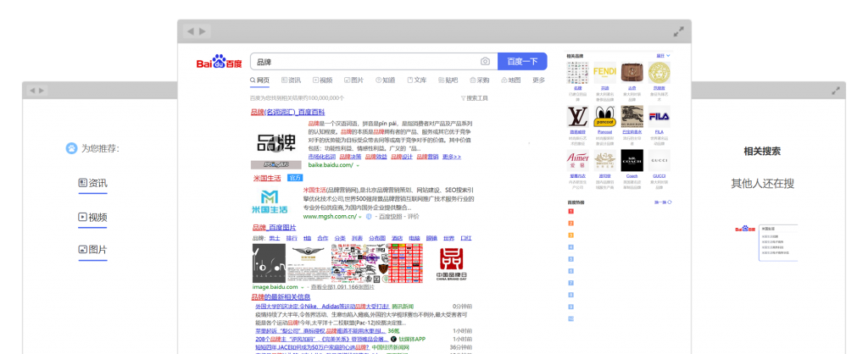
Task: Click the red grid of logos image thumbnail
Action: click(405, 264)
